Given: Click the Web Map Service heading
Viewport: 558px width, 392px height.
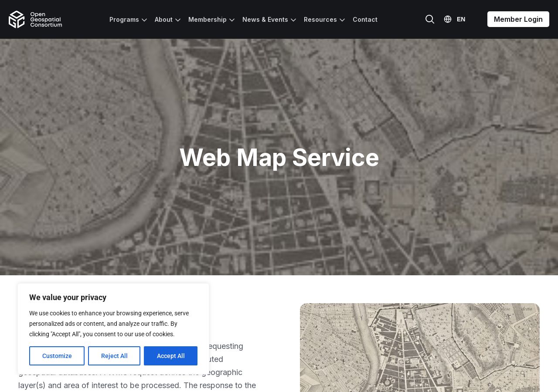Looking at the screenshot, I should pyautogui.click(x=279, y=157).
